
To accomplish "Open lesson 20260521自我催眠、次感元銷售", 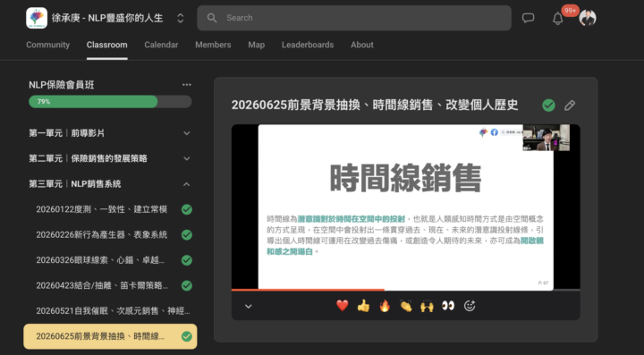I will pos(113,311).
